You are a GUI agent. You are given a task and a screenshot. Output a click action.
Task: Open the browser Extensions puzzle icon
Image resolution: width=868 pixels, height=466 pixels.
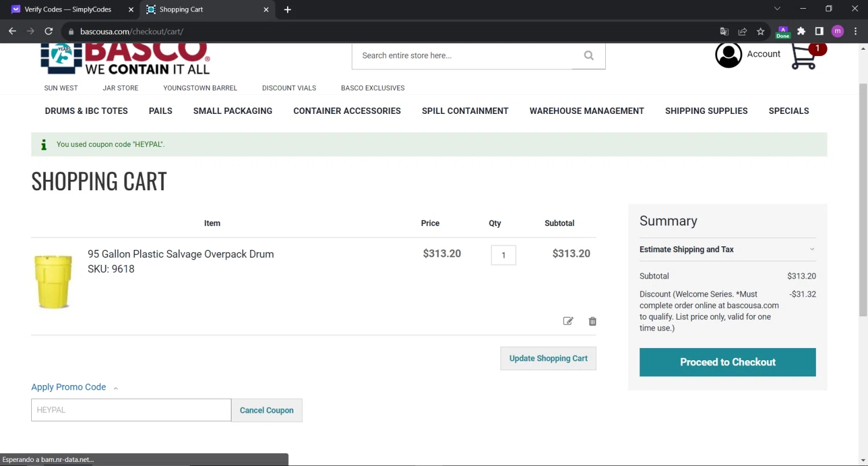(x=801, y=31)
